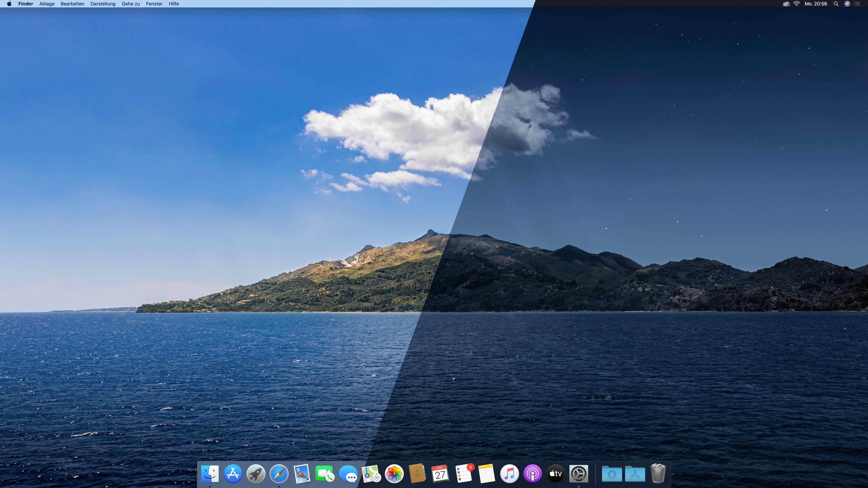The width and height of the screenshot is (868, 488).
Task: Open the Applications folder stack
Action: (635, 474)
